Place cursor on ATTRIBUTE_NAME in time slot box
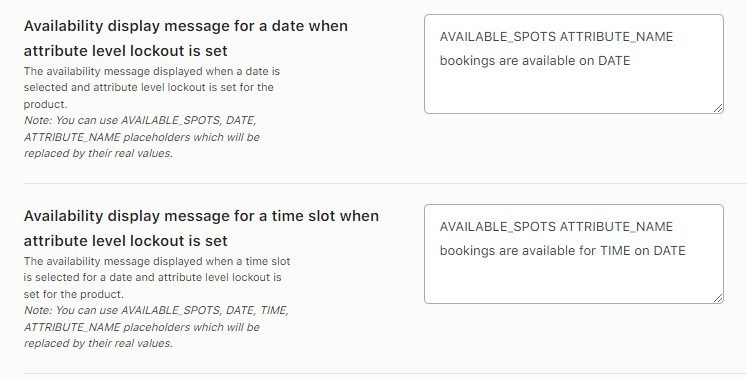747x379 pixels. click(x=616, y=227)
